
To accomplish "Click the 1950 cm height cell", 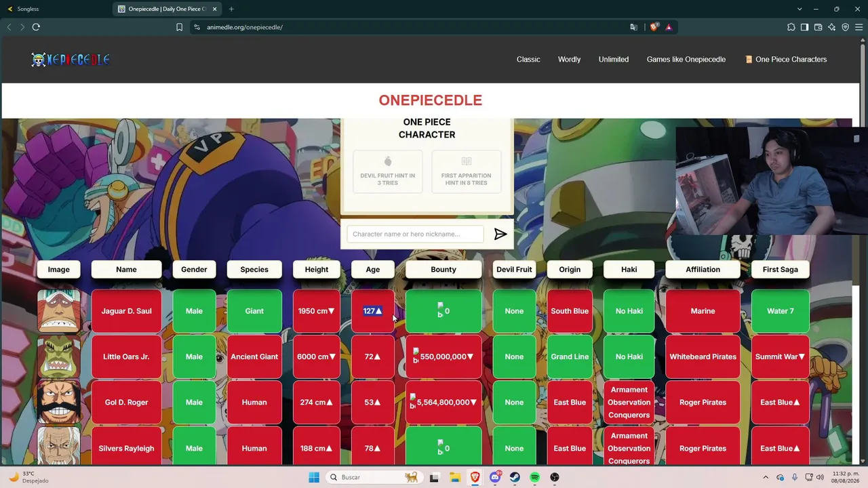I will (x=317, y=311).
